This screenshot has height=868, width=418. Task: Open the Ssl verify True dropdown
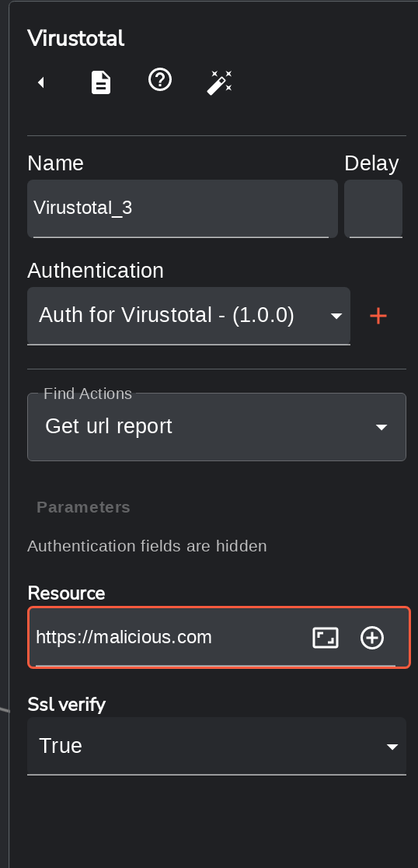tap(217, 746)
